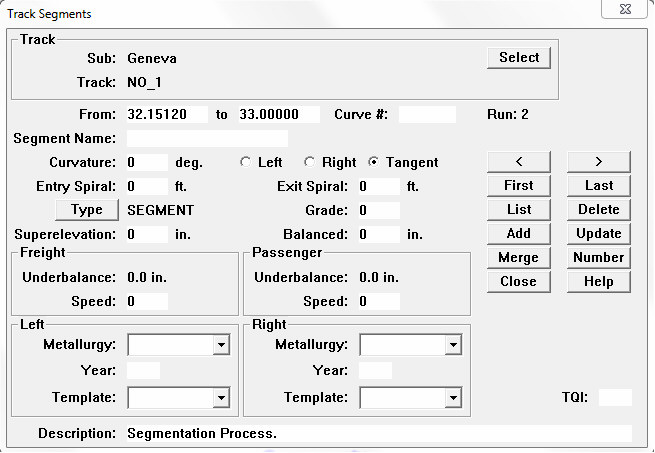
Task: Select the Tangent radio button
Action: click(374, 162)
